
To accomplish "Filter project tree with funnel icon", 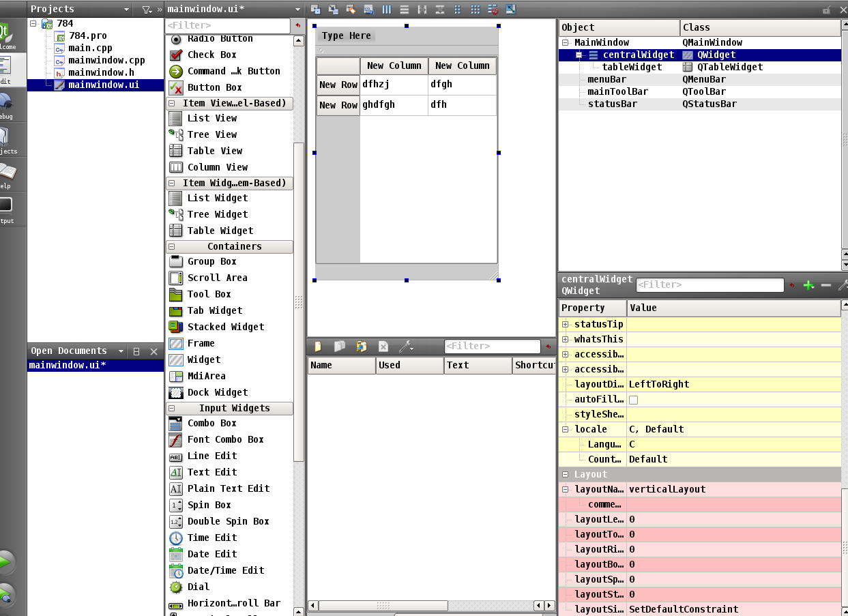I will [147, 10].
